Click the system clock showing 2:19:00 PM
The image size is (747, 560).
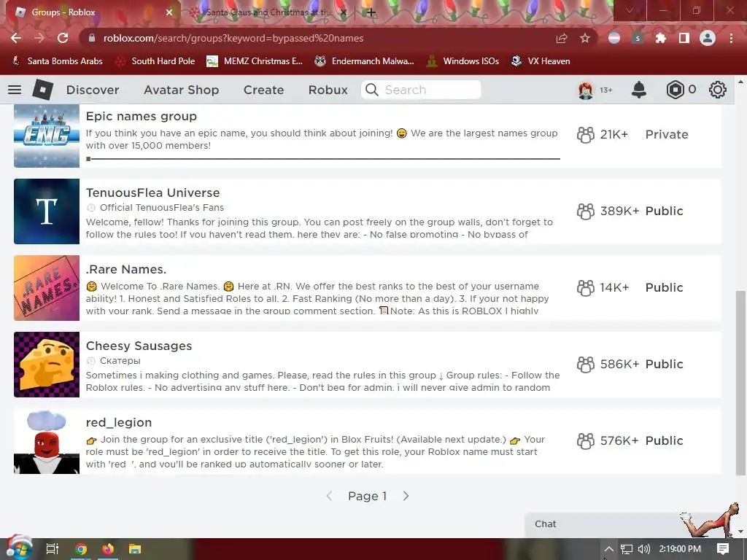click(x=680, y=549)
